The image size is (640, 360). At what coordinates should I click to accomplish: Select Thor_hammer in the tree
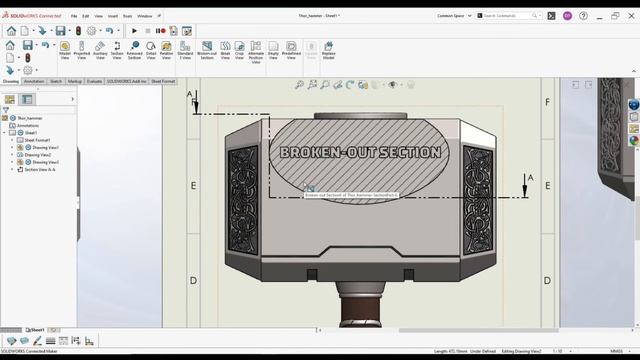(30, 118)
